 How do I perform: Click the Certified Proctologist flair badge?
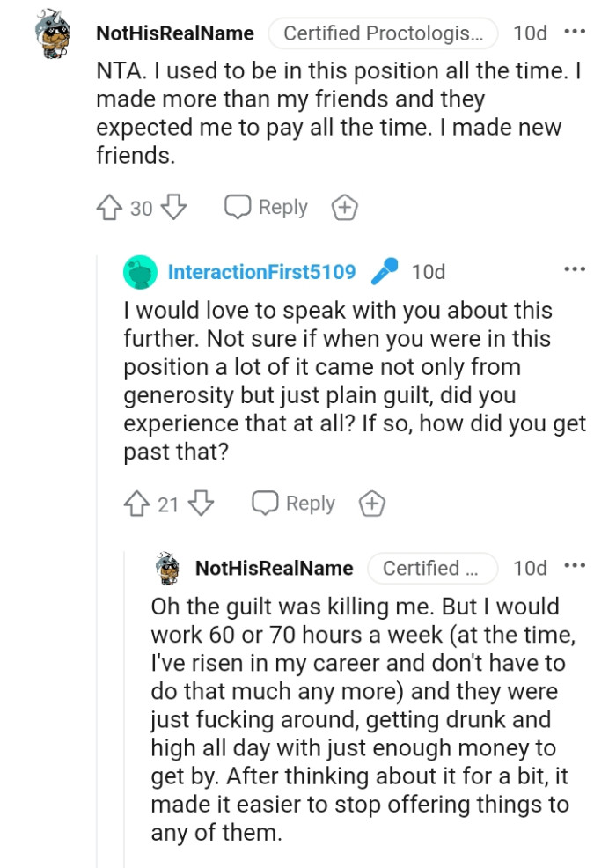pyautogui.click(x=383, y=33)
